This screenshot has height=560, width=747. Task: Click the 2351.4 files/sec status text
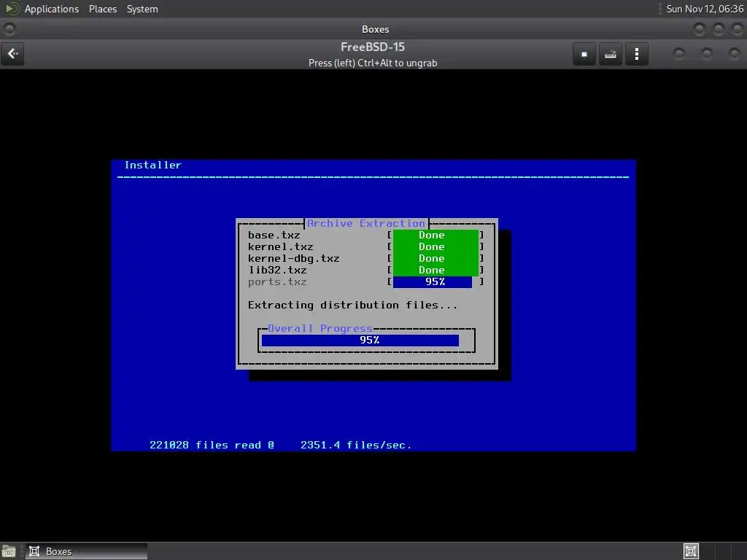pyautogui.click(x=356, y=446)
